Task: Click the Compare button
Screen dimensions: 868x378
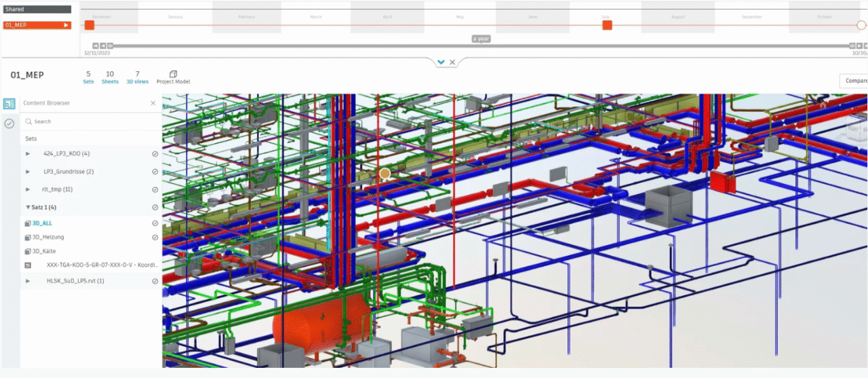Action: [x=854, y=81]
